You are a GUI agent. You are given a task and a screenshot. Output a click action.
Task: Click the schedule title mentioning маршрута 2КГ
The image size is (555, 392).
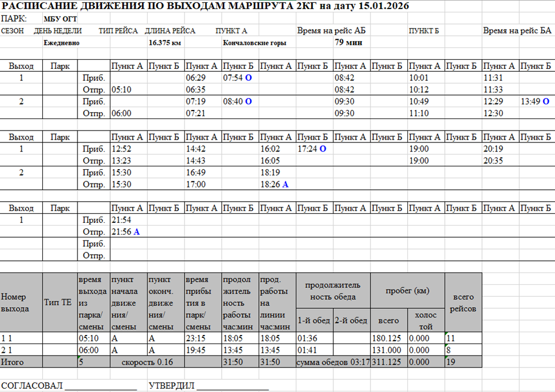click(205, 6)
